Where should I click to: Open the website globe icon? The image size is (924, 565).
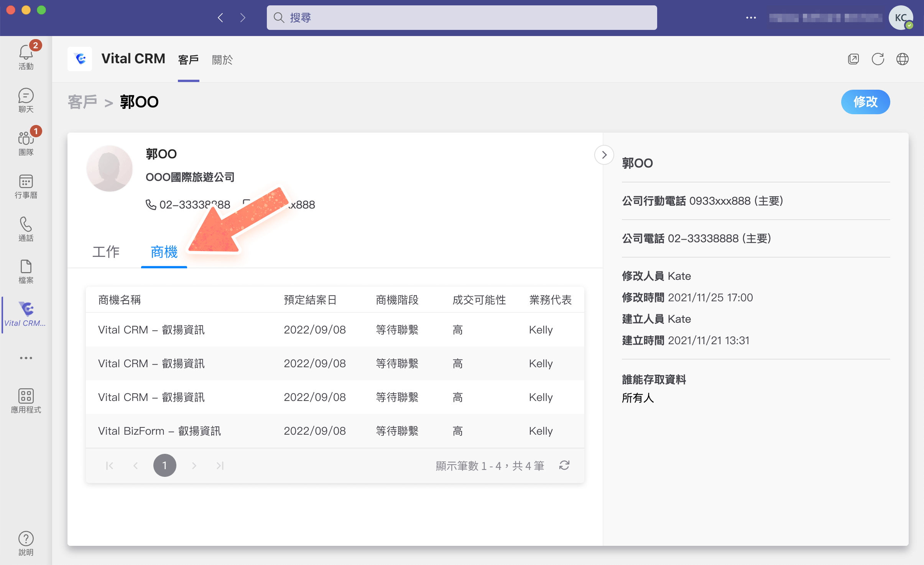[x=903, y=59]
